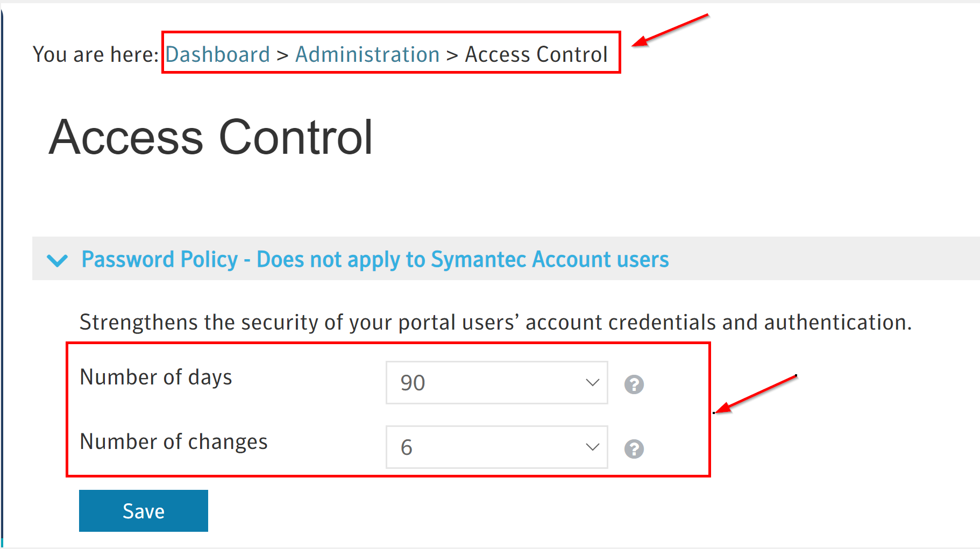
Task: Click "Symantec Account users" in the section header
Action: click(550, 259)
